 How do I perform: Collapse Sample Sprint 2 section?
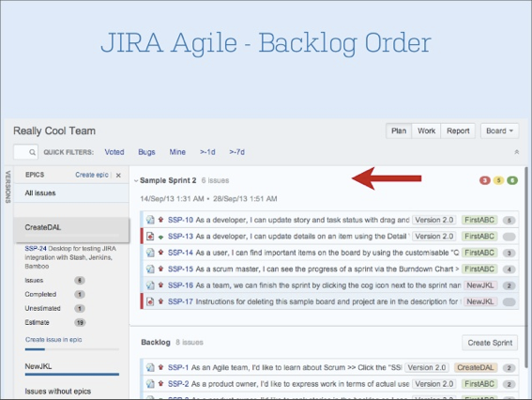click(136, 180)
